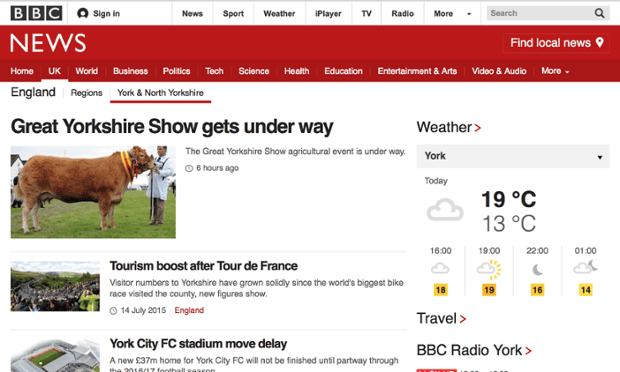Open Sport in the top bar
620x372 pixels.
[233, 13]
